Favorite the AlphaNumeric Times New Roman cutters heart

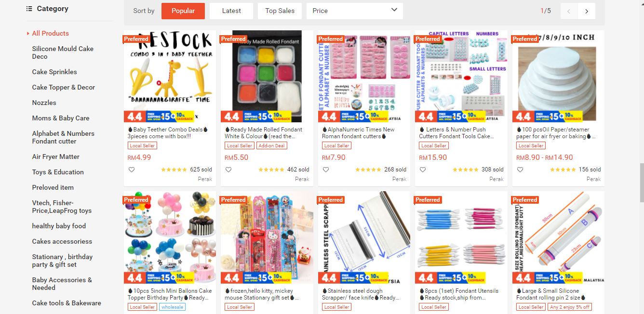[326, 170]
